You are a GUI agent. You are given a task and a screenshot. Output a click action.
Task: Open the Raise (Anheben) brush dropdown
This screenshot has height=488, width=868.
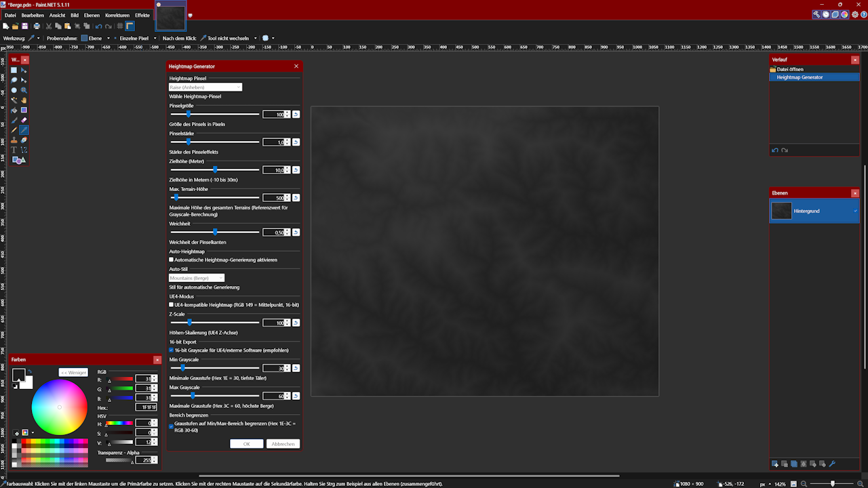[205, 87]
